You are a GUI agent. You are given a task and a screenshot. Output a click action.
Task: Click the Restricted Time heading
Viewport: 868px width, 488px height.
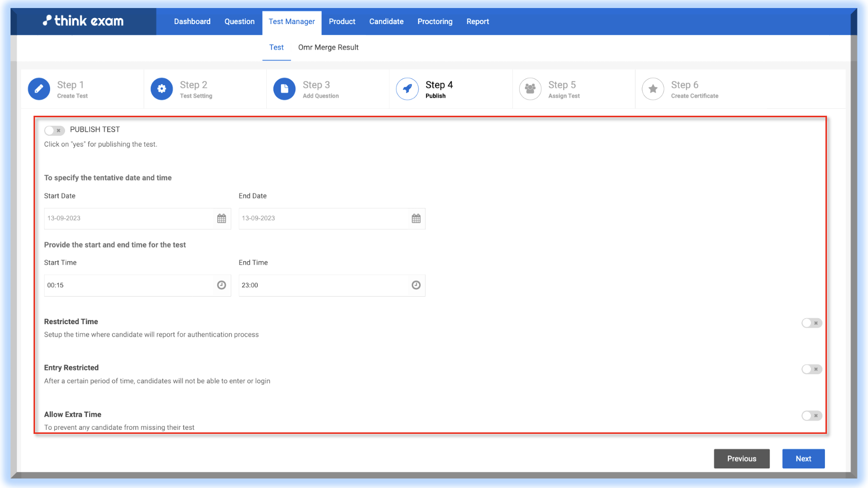point(71,322)
